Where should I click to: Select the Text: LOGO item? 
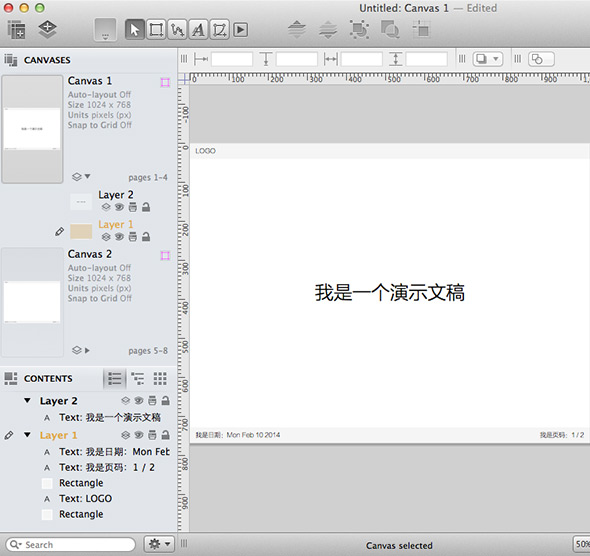click(85, 498)
